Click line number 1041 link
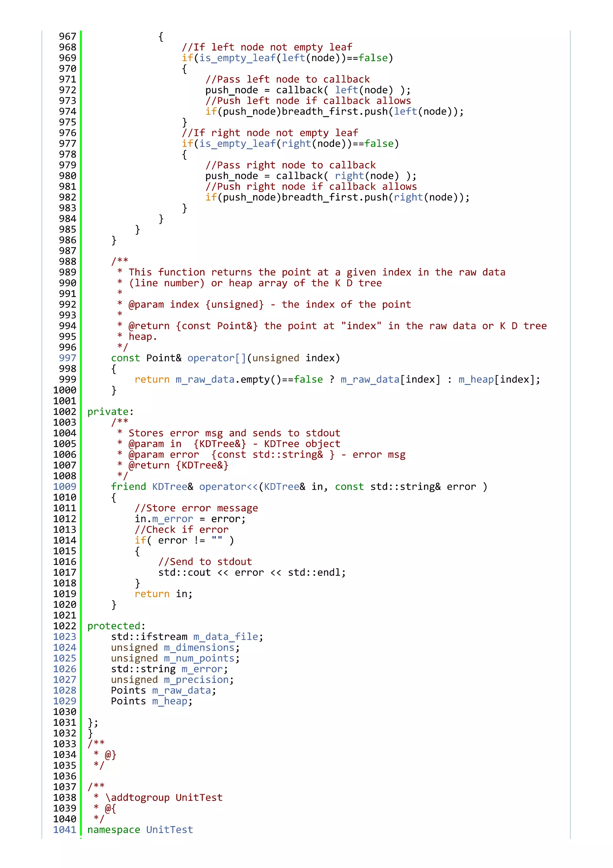Image resolution: width=613 pixels, height=868 pixels. (65, 829)
